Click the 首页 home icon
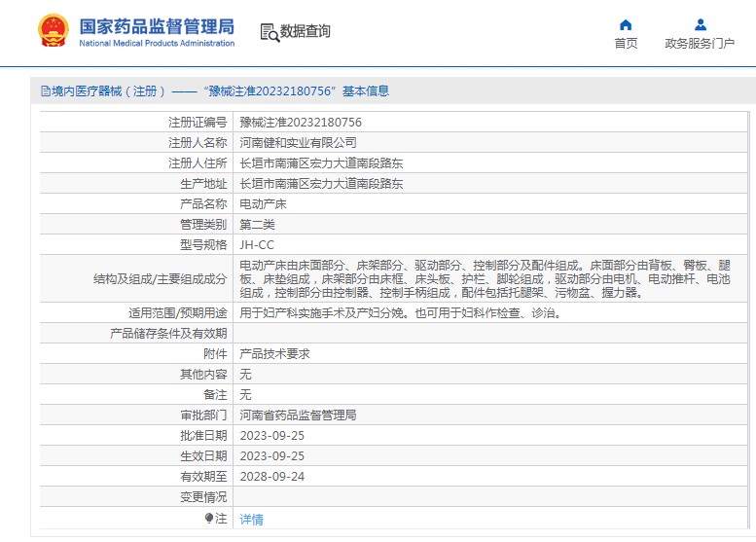Viewport: 756px width, 542px height. tap(626, 24)
